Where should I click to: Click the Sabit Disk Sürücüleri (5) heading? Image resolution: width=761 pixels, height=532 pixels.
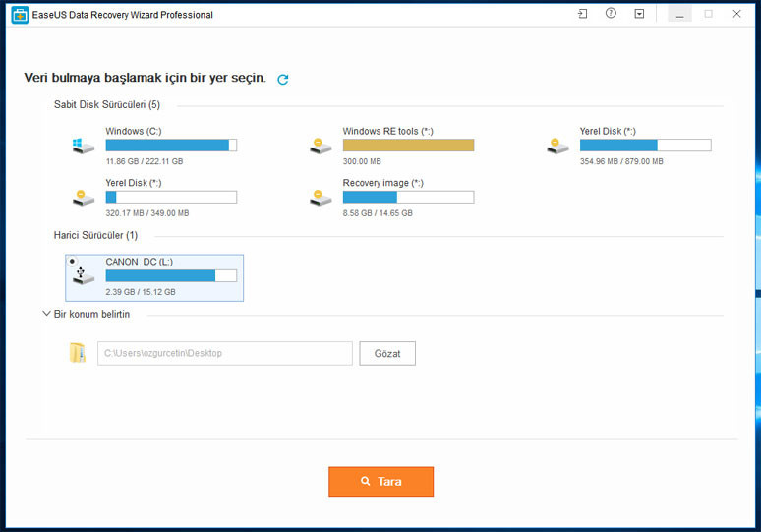[107, 105]
